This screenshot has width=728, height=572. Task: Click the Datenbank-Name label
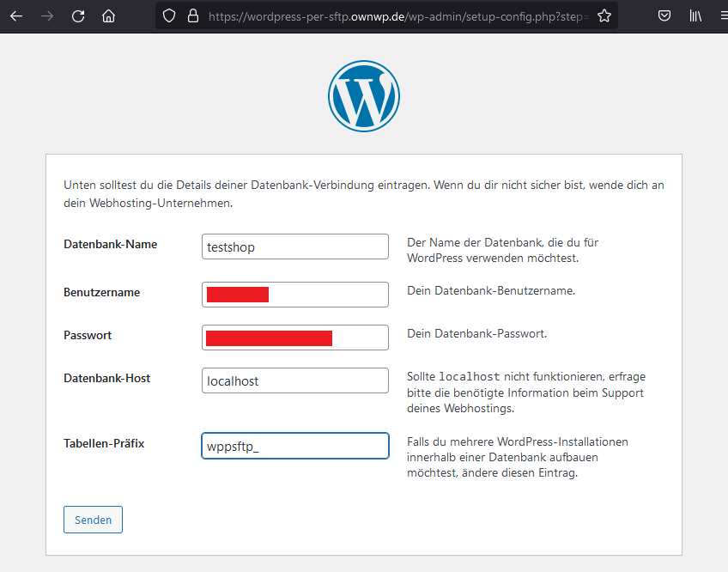111,245
